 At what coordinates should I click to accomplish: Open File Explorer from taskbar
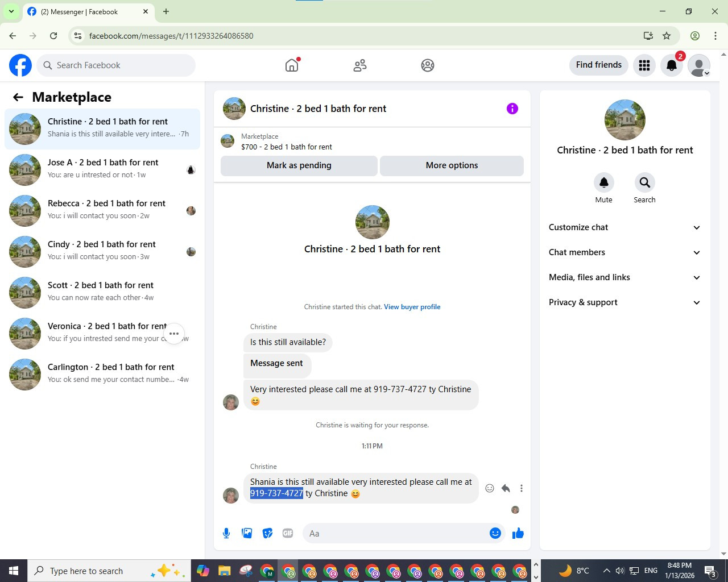[x=224, y=571]
